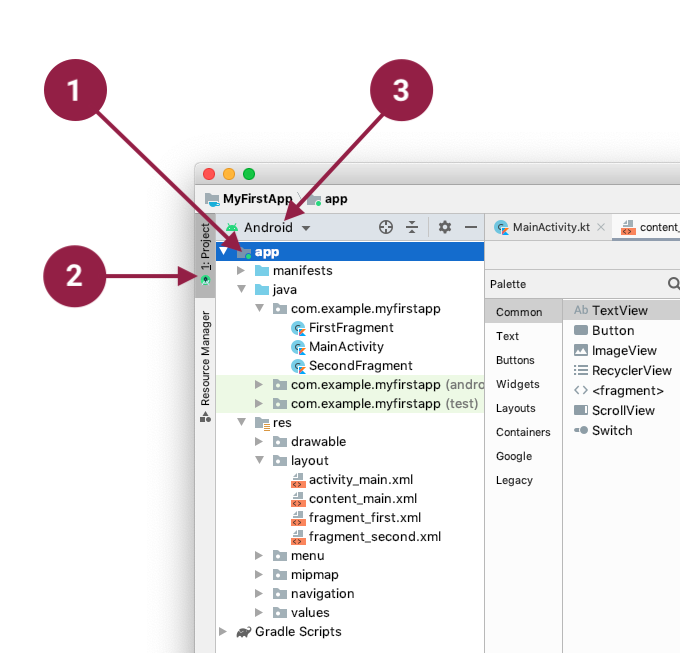The image size is (680, 653).
Task: Select the Containers palette category
Action: pyautogui.click(x=523, y=432)
